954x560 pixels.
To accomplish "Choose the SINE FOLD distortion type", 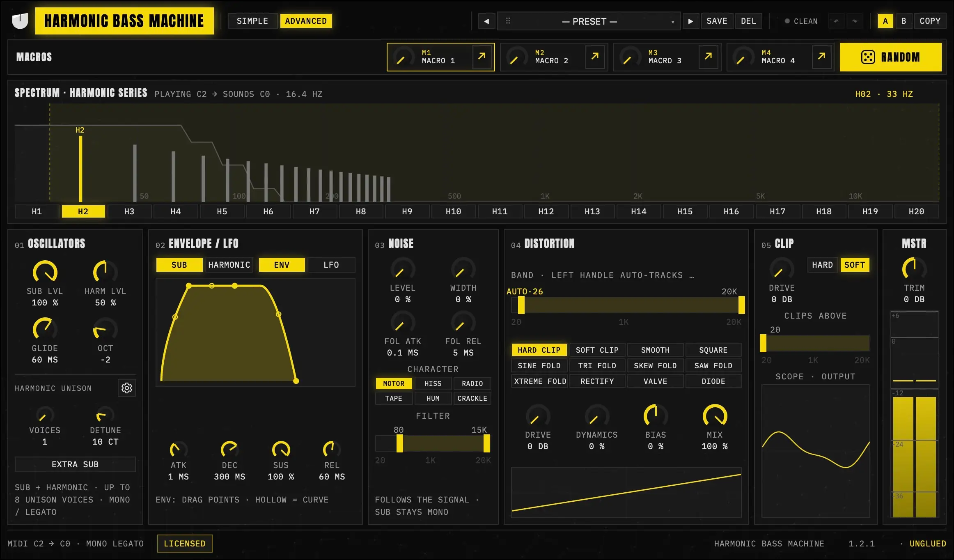I will click(x=539, y=365).
